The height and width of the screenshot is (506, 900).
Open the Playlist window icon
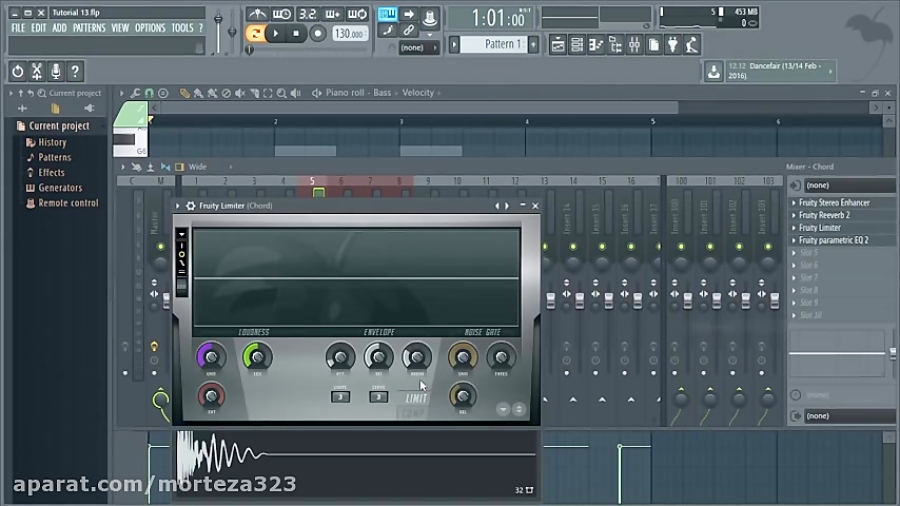(557, 45)
